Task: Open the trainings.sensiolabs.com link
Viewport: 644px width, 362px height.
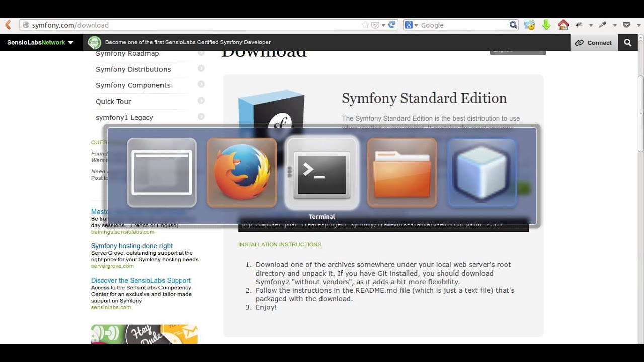Action: point(123,232)
